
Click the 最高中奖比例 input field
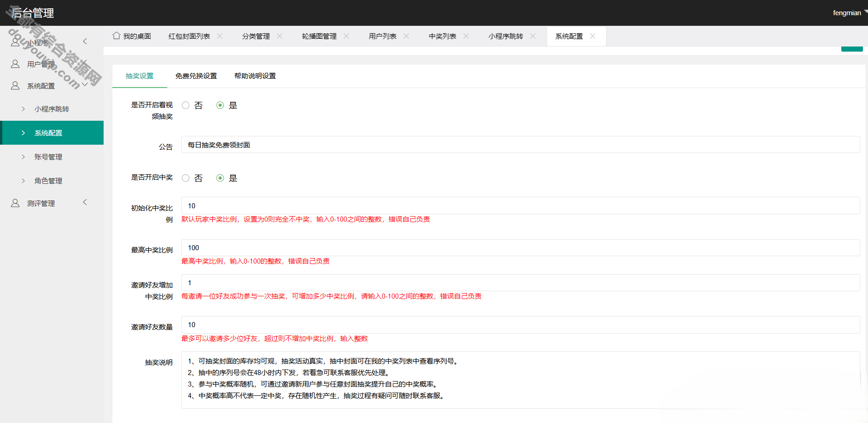pos(520,247)
